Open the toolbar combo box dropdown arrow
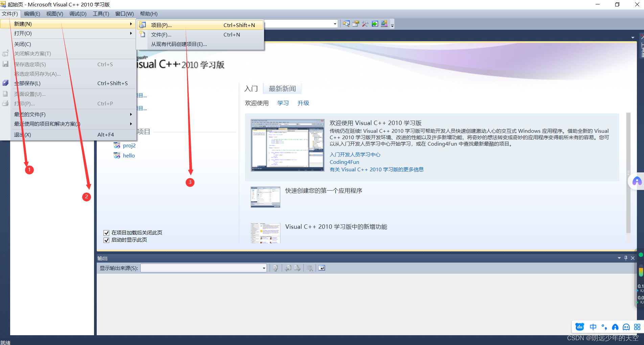 tap(335, 24)
